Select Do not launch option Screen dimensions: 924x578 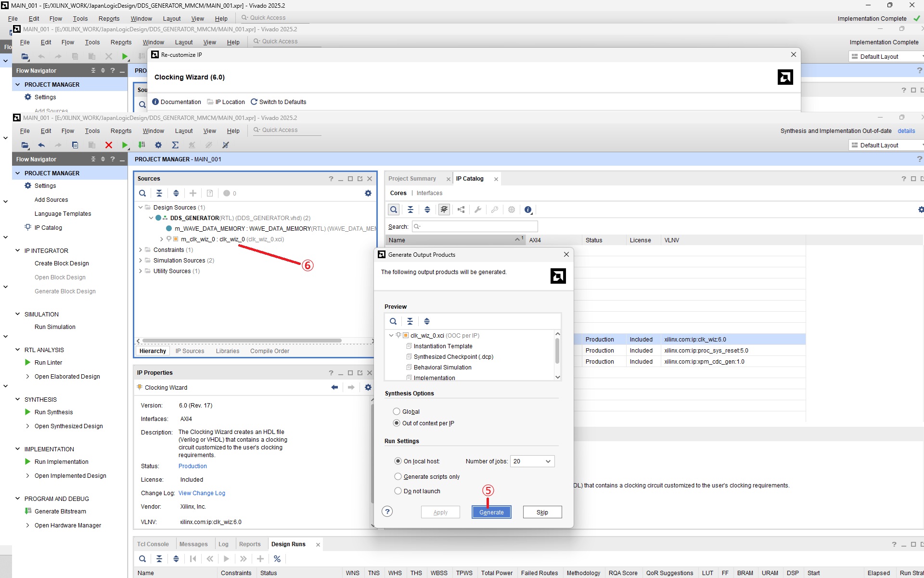tap(398, 491)
